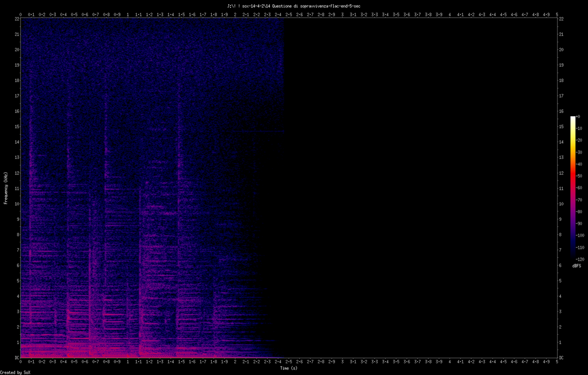The width and height of the screenshot is (588, 375).
Task: Click the "dBFS" legend label
Action: click(577, 266)
